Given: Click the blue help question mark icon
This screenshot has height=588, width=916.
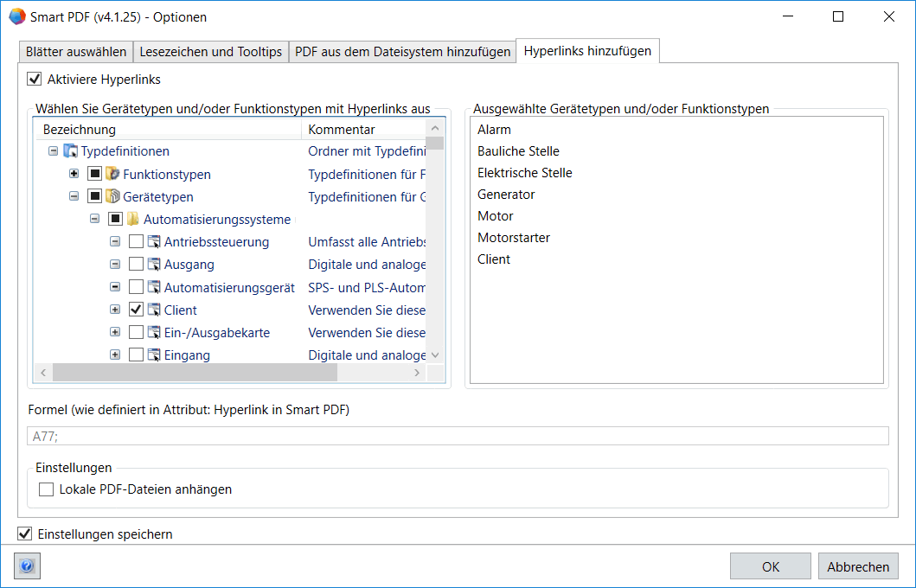Looking at the screenshot, I should coord(27,566).
